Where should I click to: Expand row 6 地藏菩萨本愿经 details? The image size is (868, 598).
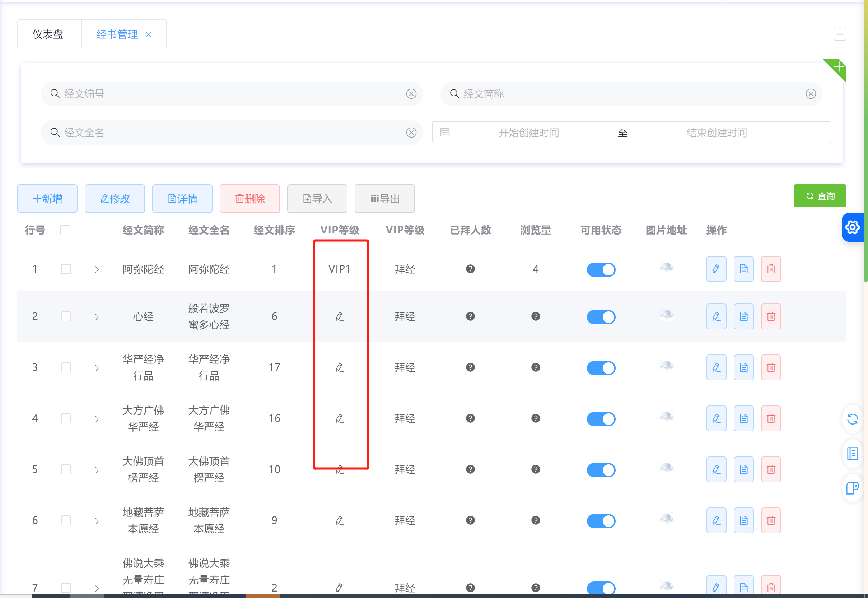point(97,521)
